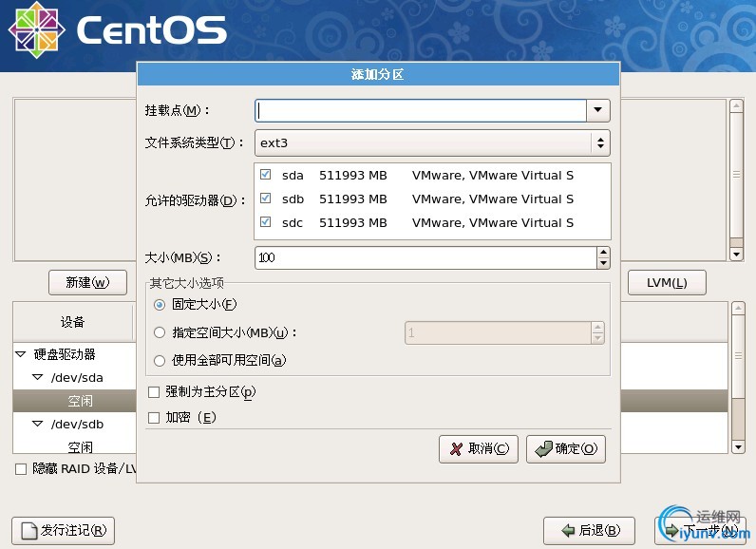The image size is (756, 549).
Task: Click the 大小(MB) size input field
Action: (x=425, y=257)
